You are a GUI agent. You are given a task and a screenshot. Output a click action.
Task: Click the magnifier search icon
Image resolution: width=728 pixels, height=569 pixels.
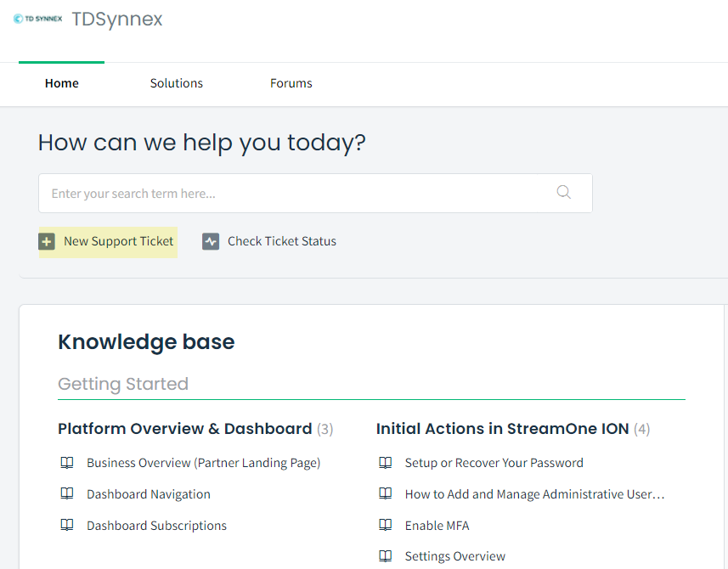pos(564,192)
